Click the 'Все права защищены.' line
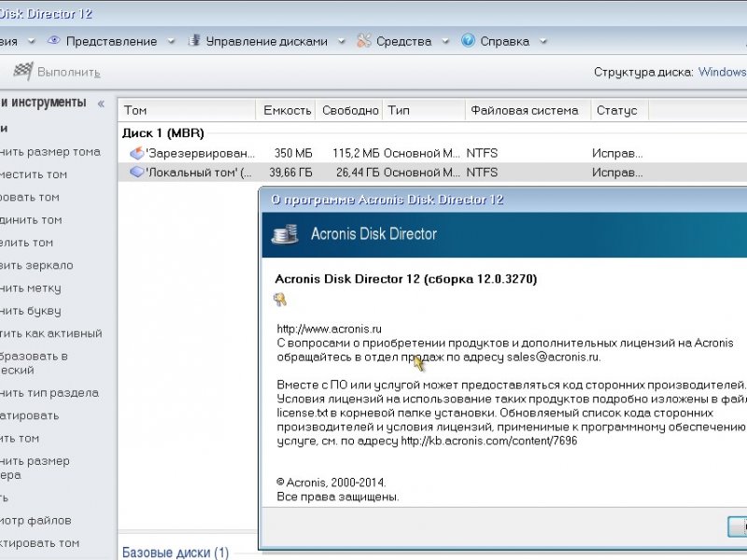 coord(338,497)
